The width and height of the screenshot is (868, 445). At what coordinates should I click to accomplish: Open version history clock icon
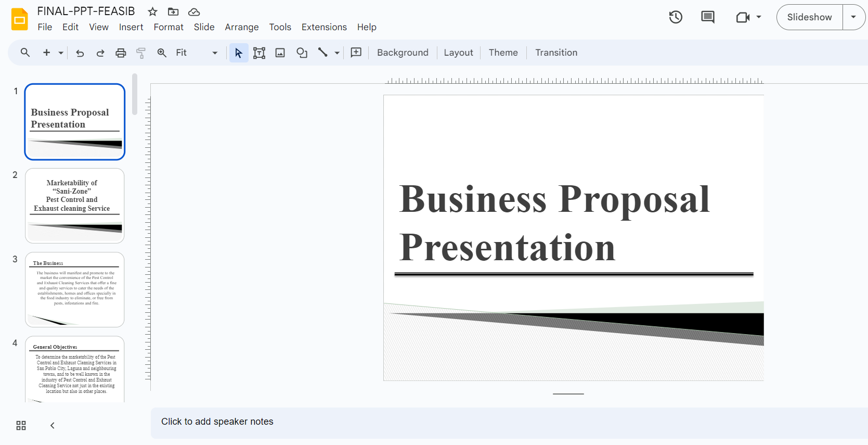coord(676,17)
